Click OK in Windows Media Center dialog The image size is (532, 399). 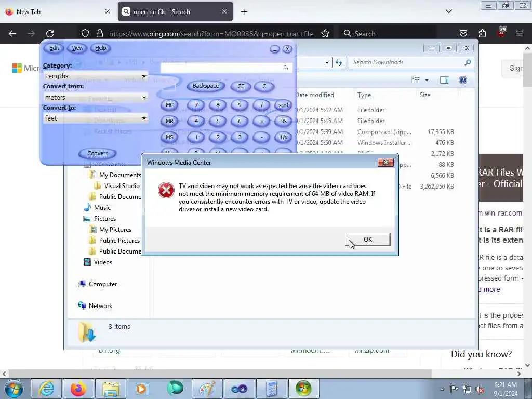(x=367, y=240)
